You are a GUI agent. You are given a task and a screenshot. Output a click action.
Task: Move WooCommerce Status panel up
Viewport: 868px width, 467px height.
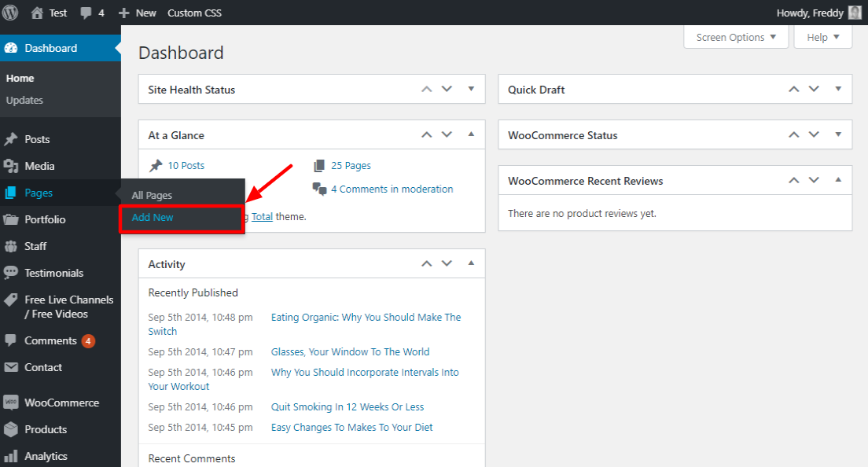(x=794, y=134)
